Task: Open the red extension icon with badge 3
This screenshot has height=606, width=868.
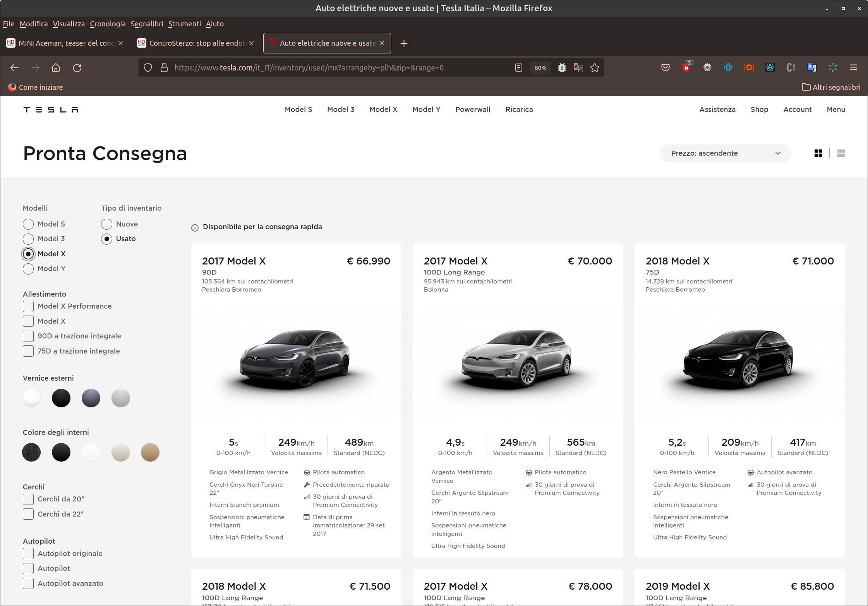Action: (686, 67)
